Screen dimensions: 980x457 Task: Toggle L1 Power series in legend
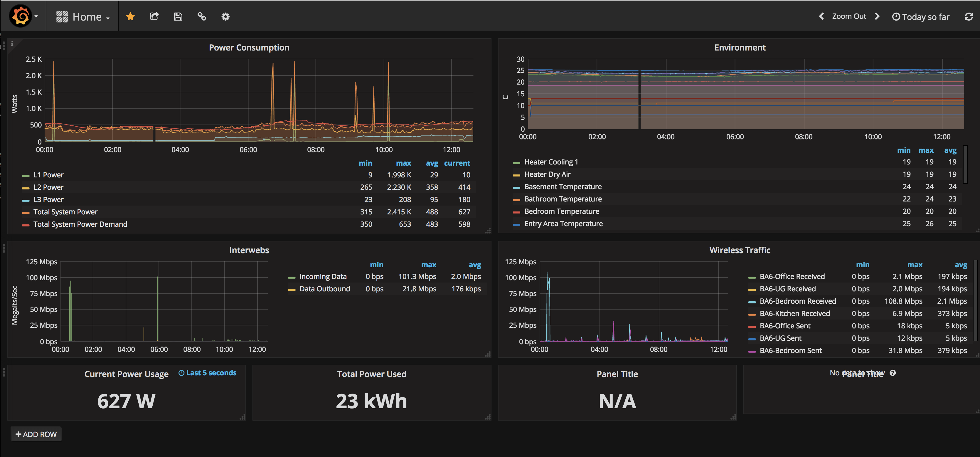point(48,175)
